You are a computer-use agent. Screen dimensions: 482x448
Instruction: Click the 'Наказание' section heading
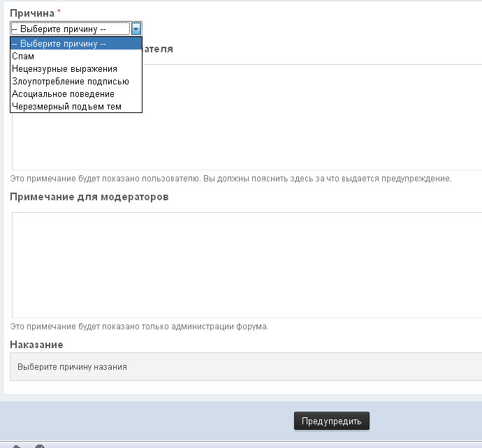pos(36,345)
